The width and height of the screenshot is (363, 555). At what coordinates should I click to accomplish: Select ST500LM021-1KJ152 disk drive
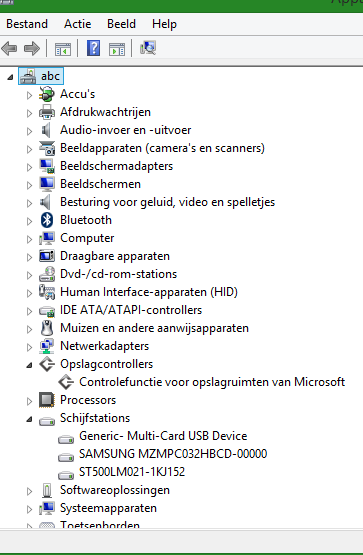132,472
